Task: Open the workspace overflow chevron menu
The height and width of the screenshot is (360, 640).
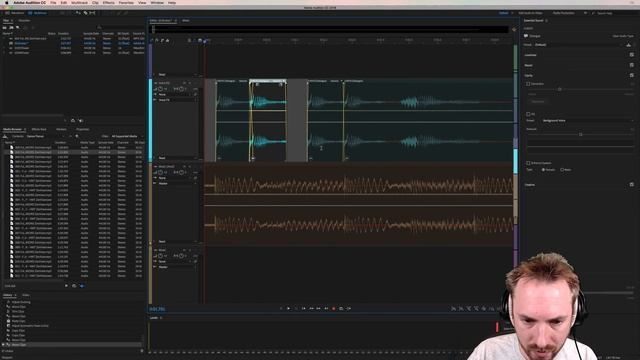Action: point(585,13)
